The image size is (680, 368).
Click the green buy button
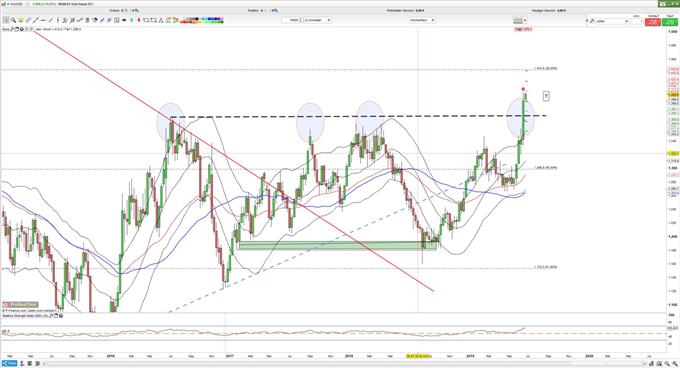(x=670, y=21)
